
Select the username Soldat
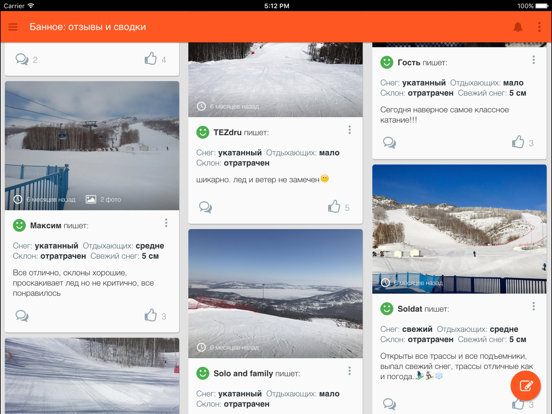(x=410, y=309)
